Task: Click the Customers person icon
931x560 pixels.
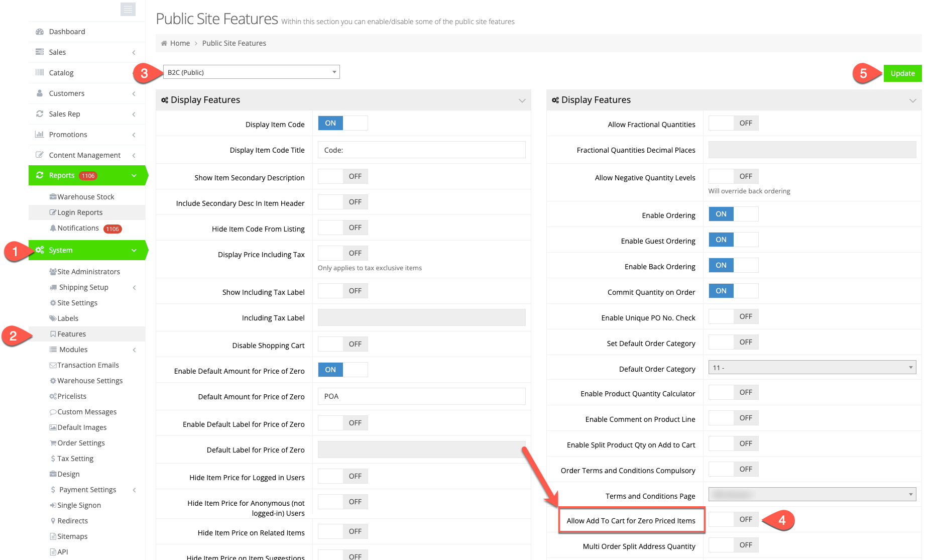Action: click(x=40, y=93)
